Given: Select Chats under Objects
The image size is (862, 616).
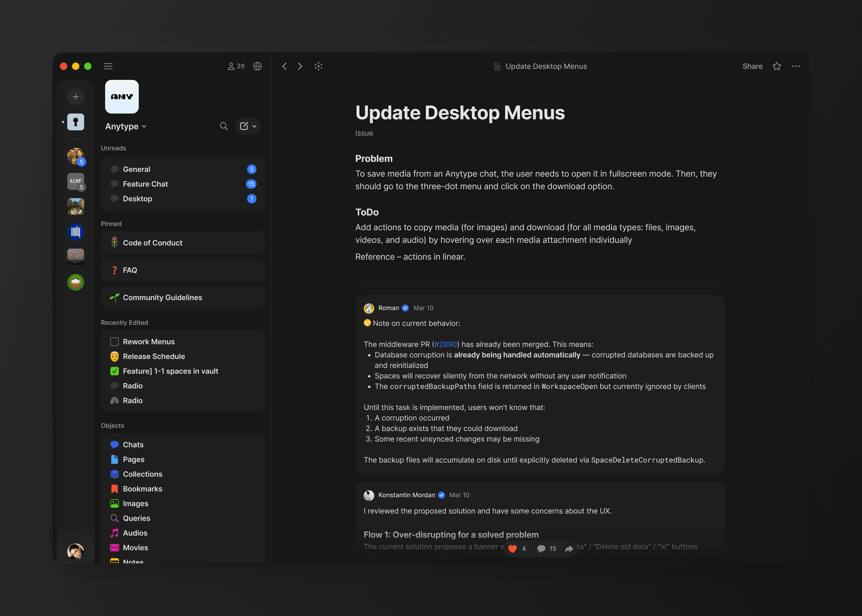Looking at the screenshot, I should pyautogui.click(x=183, y=445).
